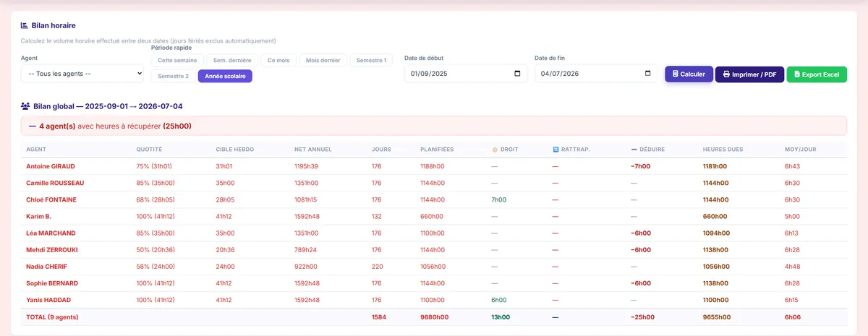Screen dimensions: 868x336
Task: Click Nadia CHERIF's quotité 58% (24h00)
Action: click(155, 267)
